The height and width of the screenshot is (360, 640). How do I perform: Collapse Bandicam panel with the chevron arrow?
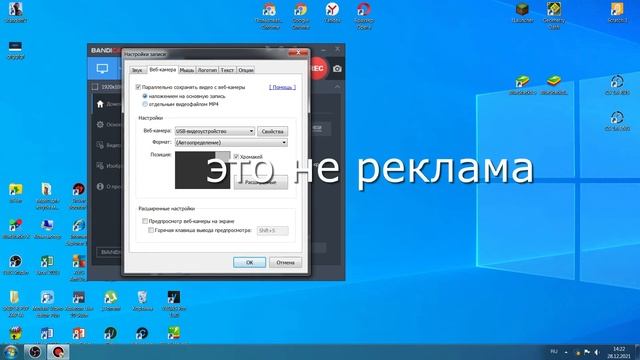[338, 87]
